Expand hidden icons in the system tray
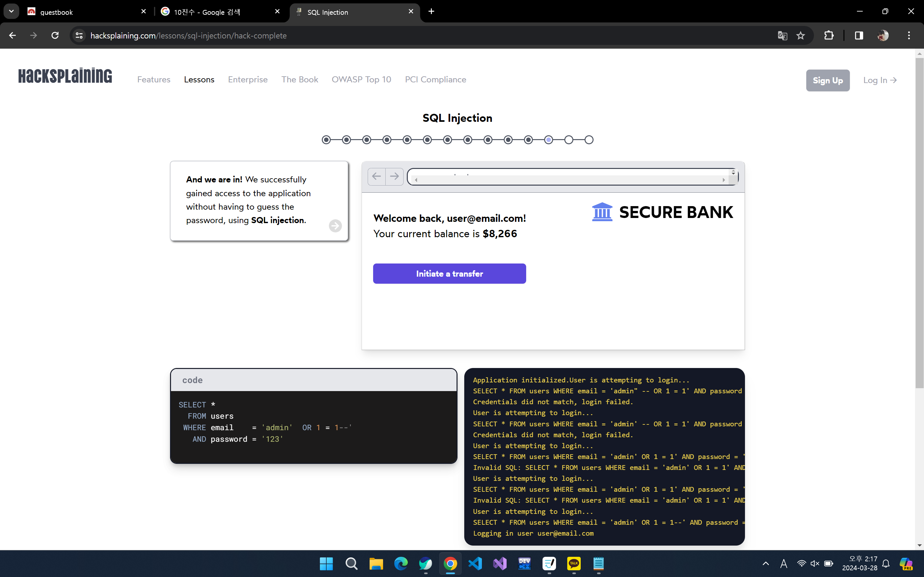This screenshot has width=924, height=577. point(766,564)
